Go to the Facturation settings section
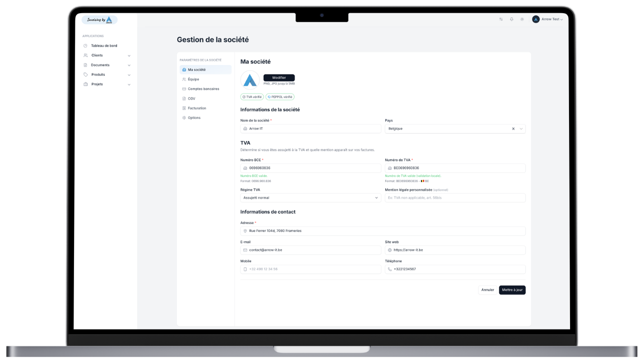 point(197,108)
